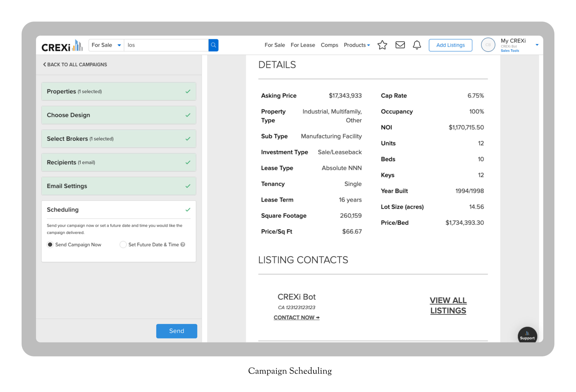This screenshot has width=576, height=392.
Task: Click the CREXi logo
Action: point(62,46)
